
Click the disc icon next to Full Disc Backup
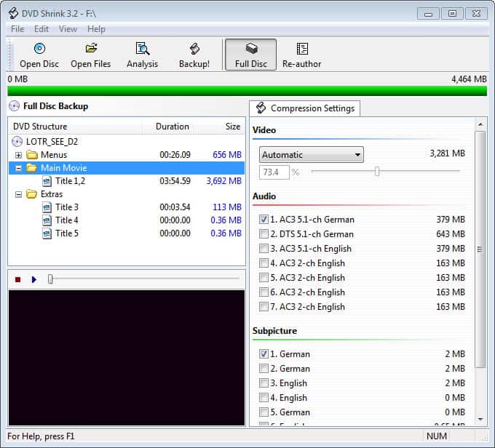click(15, 106)
